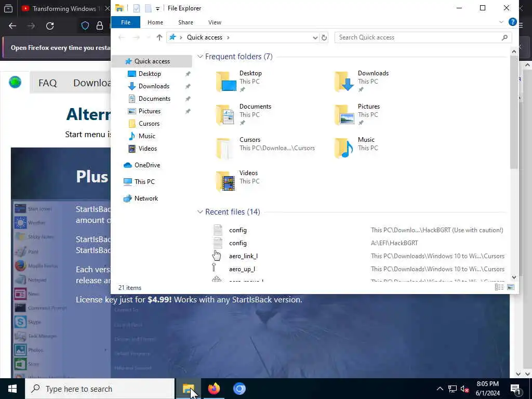The height and width of the screenshot is (399, 532).
Task: Select the Music folder icon in Frequent folders
Action: click(x=344, y=148)
